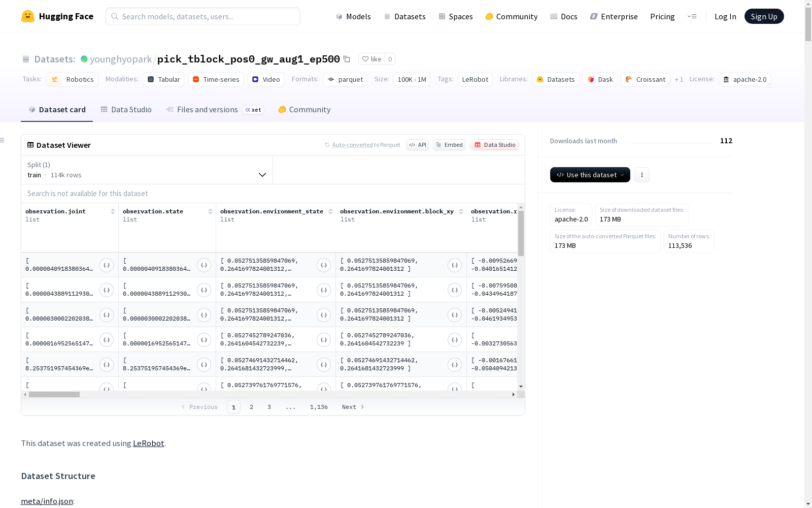Viewport: 812px width, 508px height.
Task: Click the heart like button
Action: [371, 59]
